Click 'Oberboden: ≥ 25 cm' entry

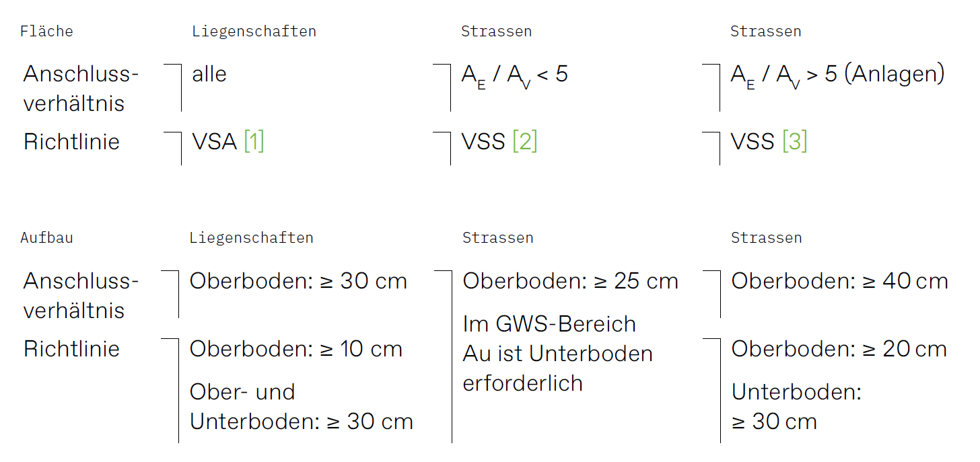(570, 281)
